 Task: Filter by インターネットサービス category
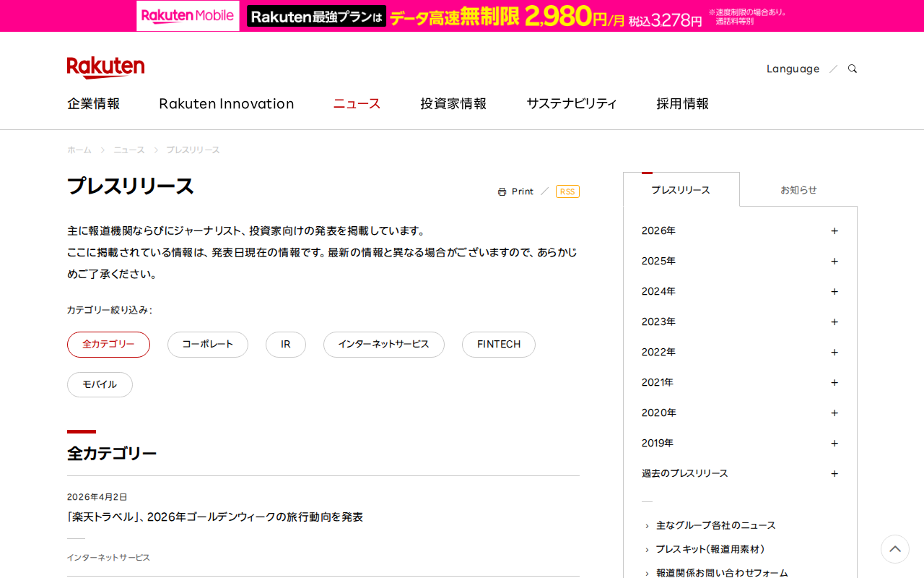tap(384, 345)
